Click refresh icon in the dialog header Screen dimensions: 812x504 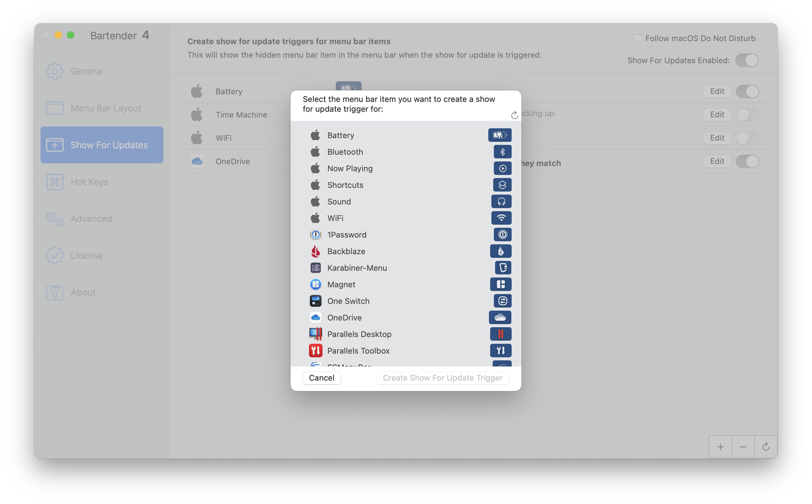[x=512, y=114]
